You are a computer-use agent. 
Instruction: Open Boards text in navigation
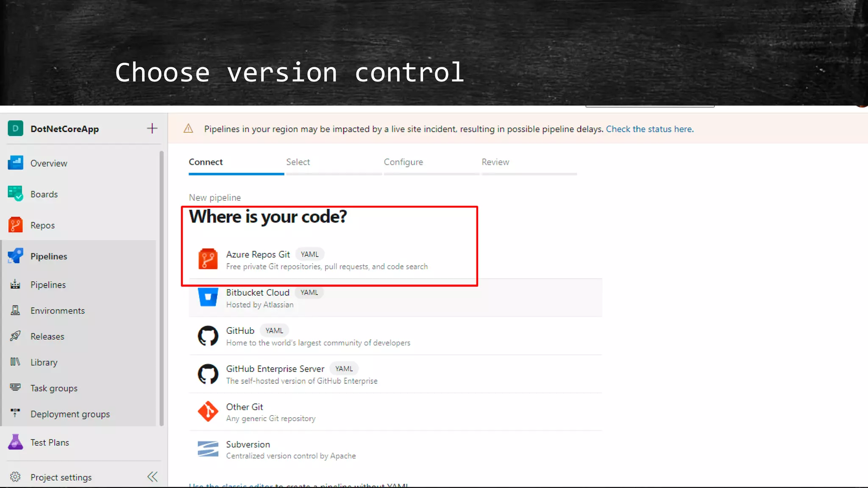[44, 194]
